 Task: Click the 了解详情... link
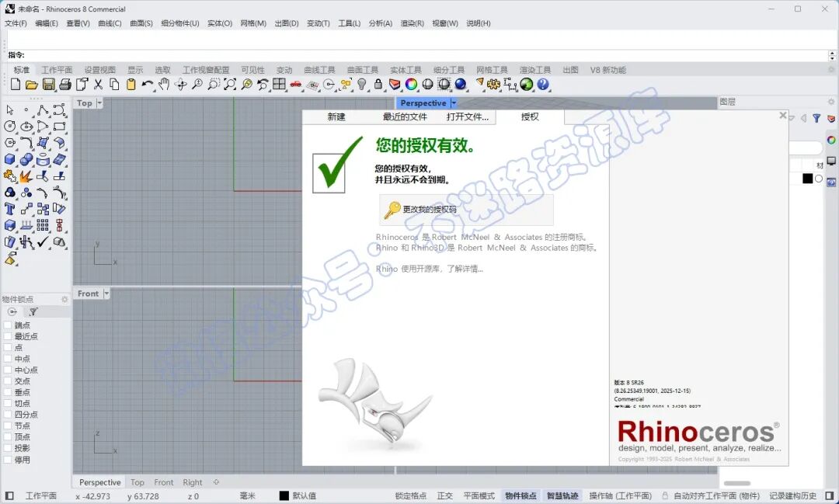tap(465, 269)
